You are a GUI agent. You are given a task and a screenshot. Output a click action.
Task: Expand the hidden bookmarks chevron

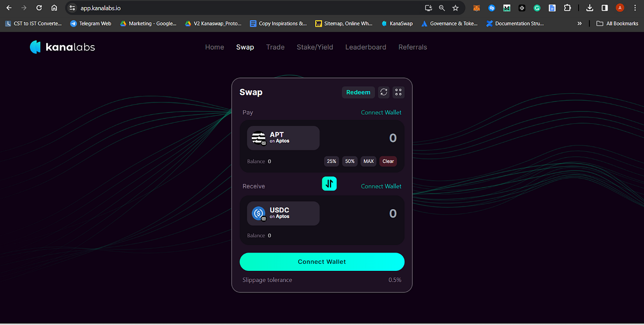point(579,23)
